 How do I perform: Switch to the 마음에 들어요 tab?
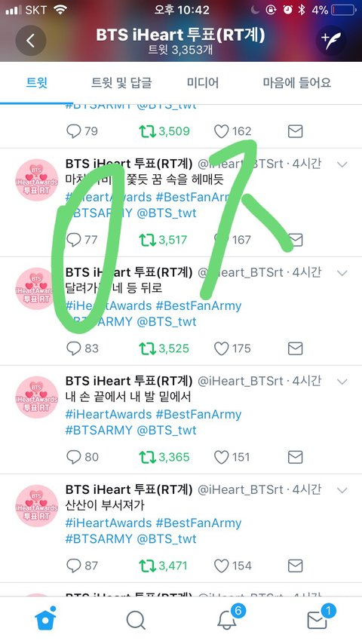click(296, 82)
